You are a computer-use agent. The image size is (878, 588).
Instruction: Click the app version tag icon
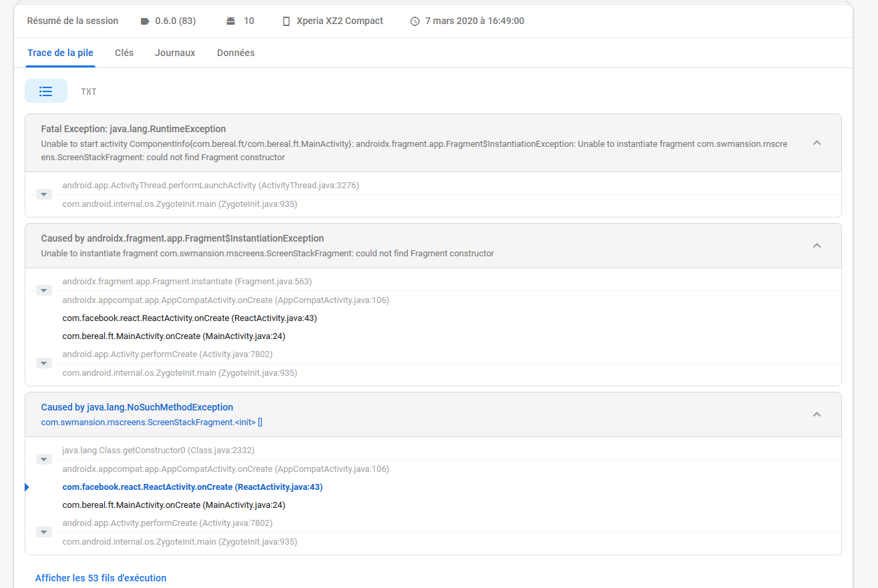tap(145, 21)
